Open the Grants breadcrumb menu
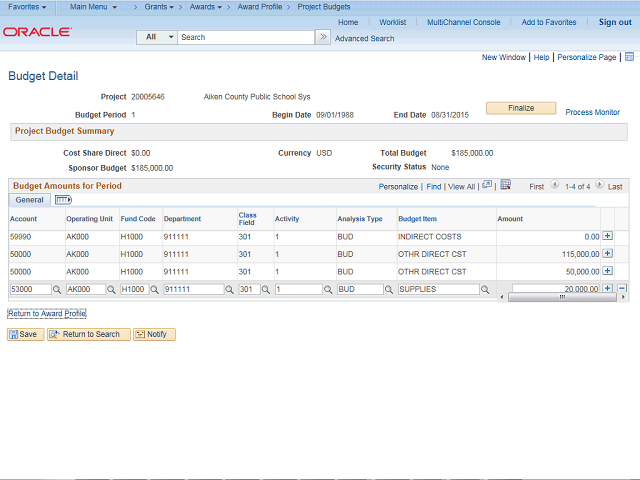 (x=159, y=7)
